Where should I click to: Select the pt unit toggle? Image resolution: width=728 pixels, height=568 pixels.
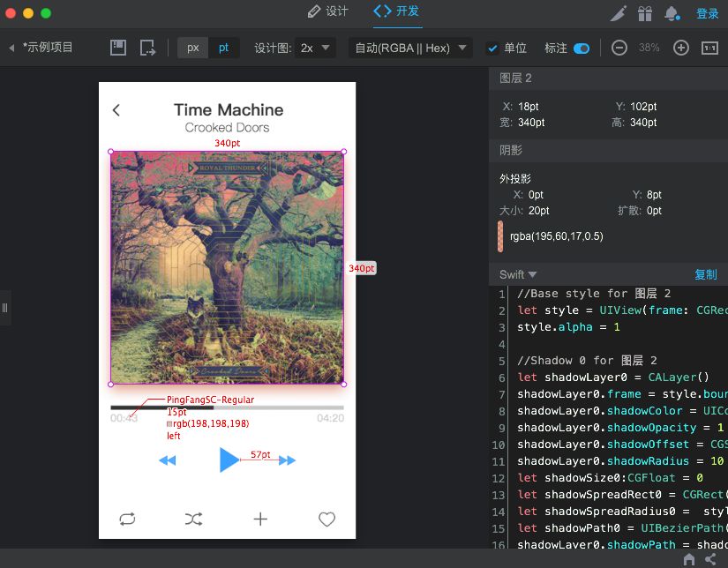tap(224, 48)
